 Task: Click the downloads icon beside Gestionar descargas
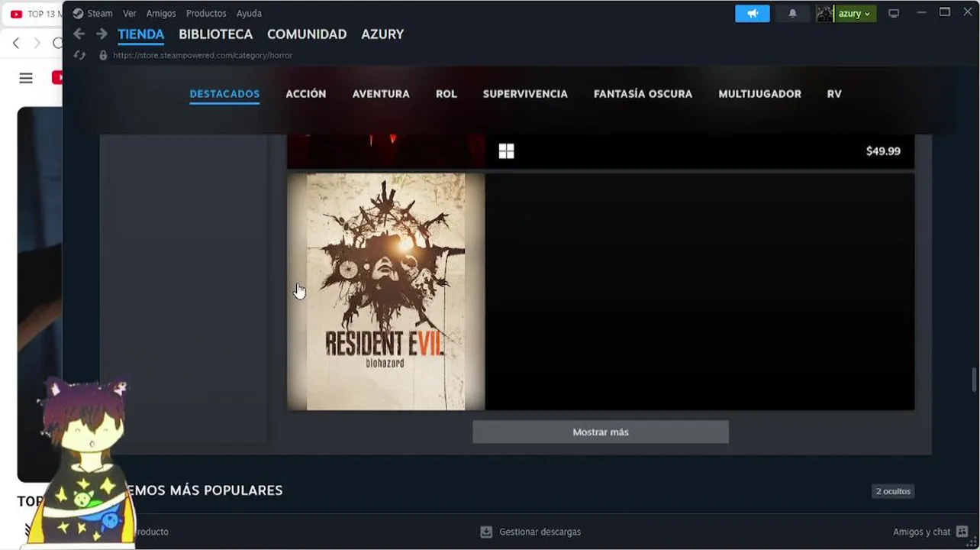[x=486, y=532]
